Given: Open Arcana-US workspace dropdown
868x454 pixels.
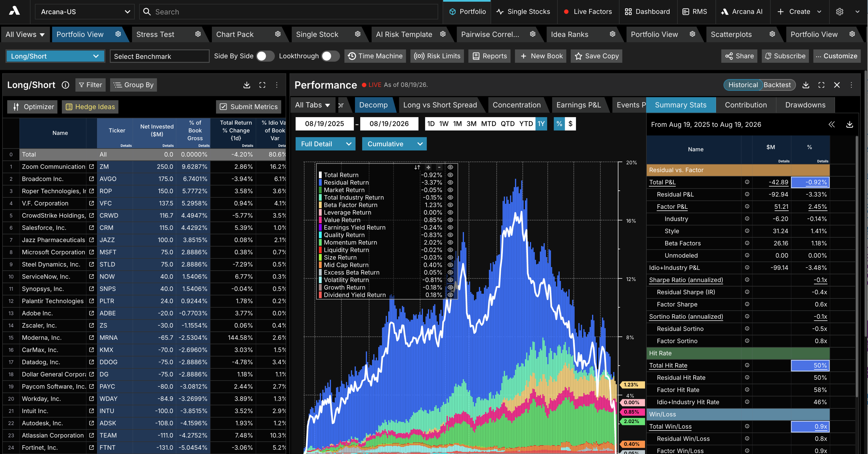Looking at the screenshot, I should pos(85,11).
